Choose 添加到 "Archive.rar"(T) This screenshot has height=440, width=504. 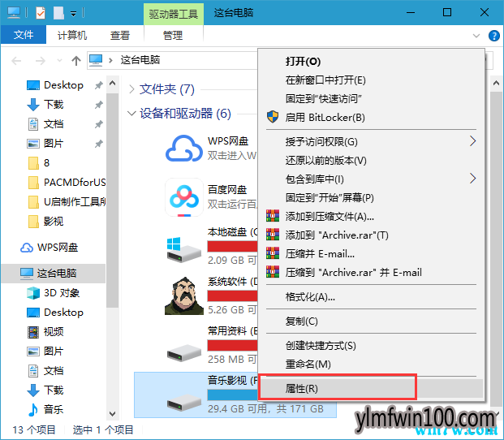[x=372, y=235]
